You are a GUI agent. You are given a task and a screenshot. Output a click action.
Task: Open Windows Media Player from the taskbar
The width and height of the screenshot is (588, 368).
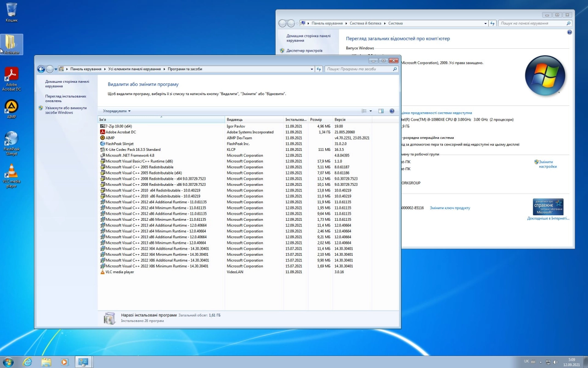point(64,362)
